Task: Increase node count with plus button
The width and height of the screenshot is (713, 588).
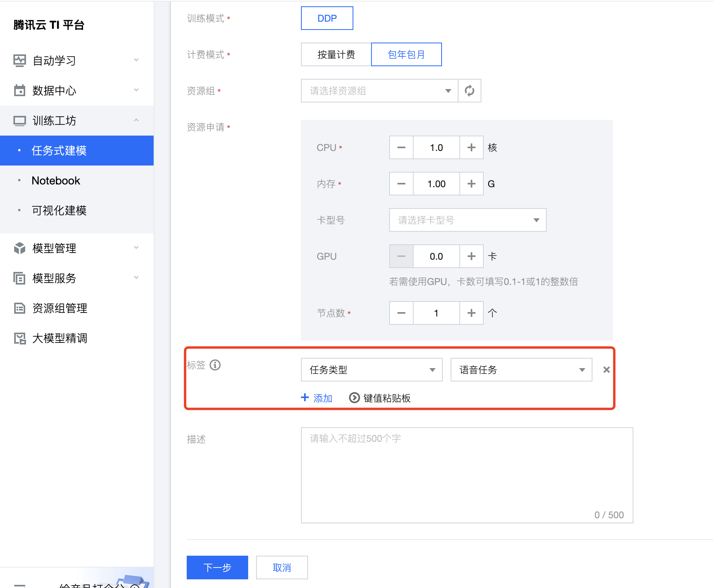Action: pyautogui.click(x=471, y=313)
